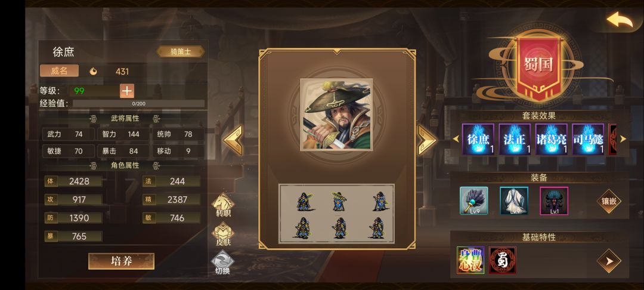Screen dimensions: 644x290
Task: Click the 徐庶 character portrait
Action: pyautogui.click(x=336, y=115)
